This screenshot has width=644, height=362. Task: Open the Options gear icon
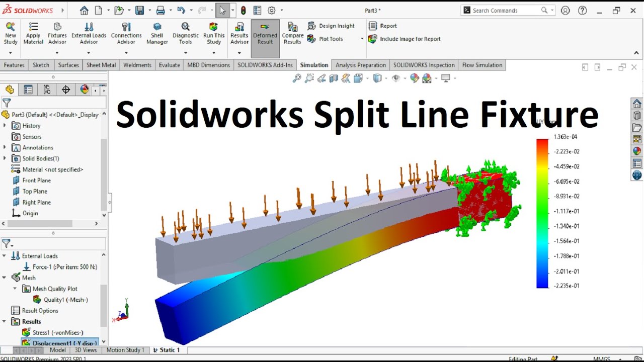(x=272, y=11)
